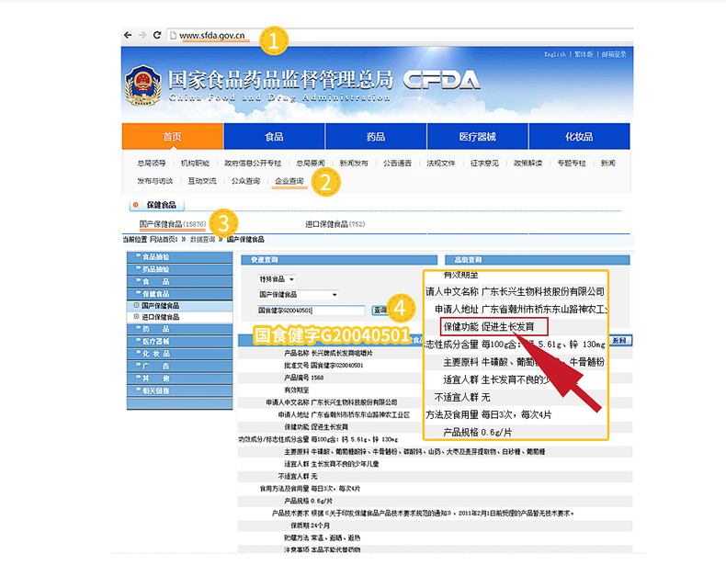This screenshot has height=588, width=726.
Task: Expand the 国产保健食品 tree node
Action: pyautogui.click(x=137, y=305)
